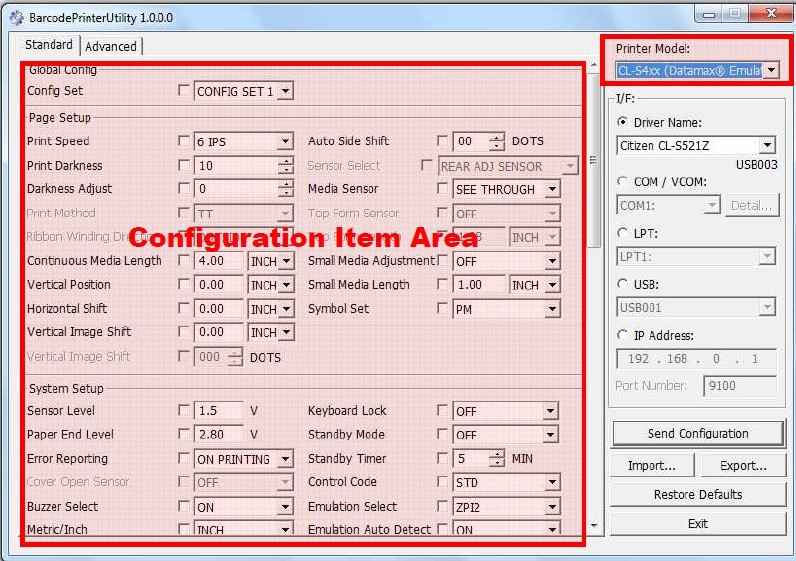Select the USB interface radio button

(623, 284)
